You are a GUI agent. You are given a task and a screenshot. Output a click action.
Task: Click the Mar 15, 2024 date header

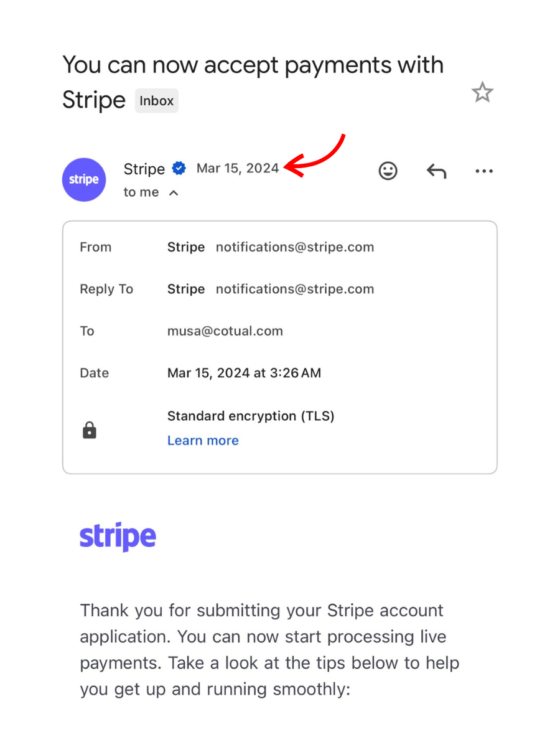coord(238,169)
